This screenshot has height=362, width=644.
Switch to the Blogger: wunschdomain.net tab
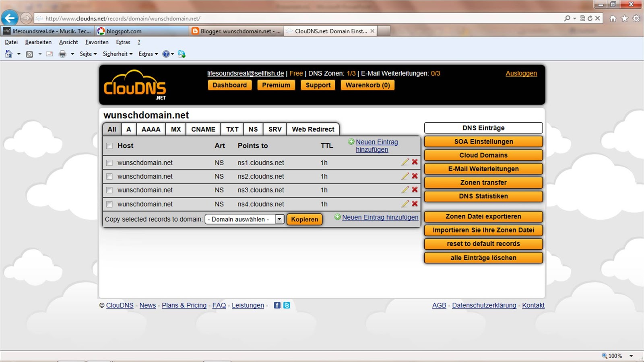coord(236,31)
